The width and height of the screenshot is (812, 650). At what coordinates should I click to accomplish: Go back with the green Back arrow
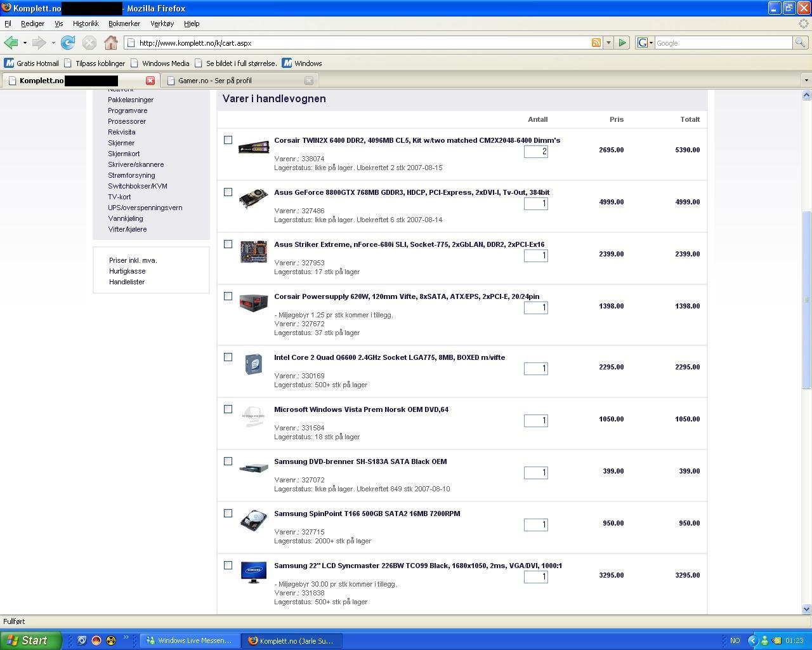[11, 43]
